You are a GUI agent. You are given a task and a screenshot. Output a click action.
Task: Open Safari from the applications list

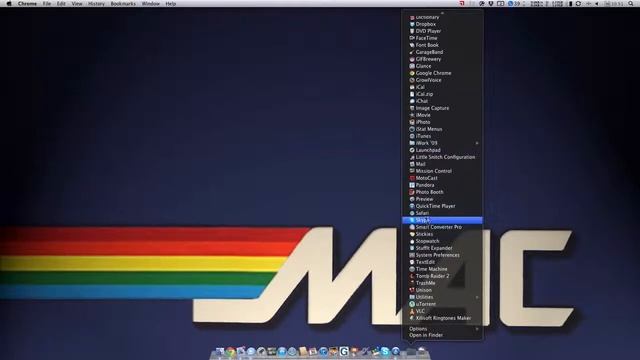click(x=442, y=213)
